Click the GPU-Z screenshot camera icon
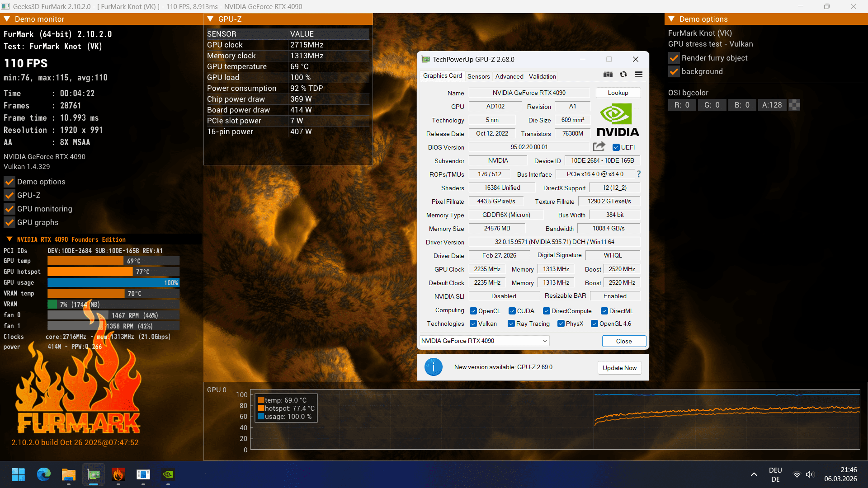 608,75
